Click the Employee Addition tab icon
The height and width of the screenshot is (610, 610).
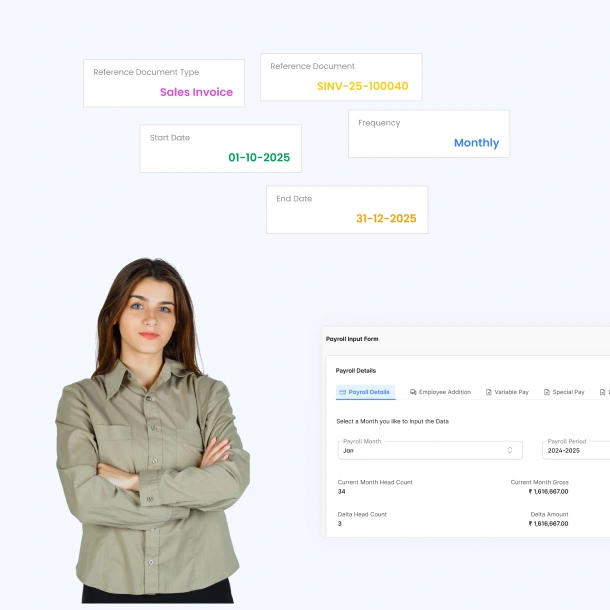[x=413, y=392]
